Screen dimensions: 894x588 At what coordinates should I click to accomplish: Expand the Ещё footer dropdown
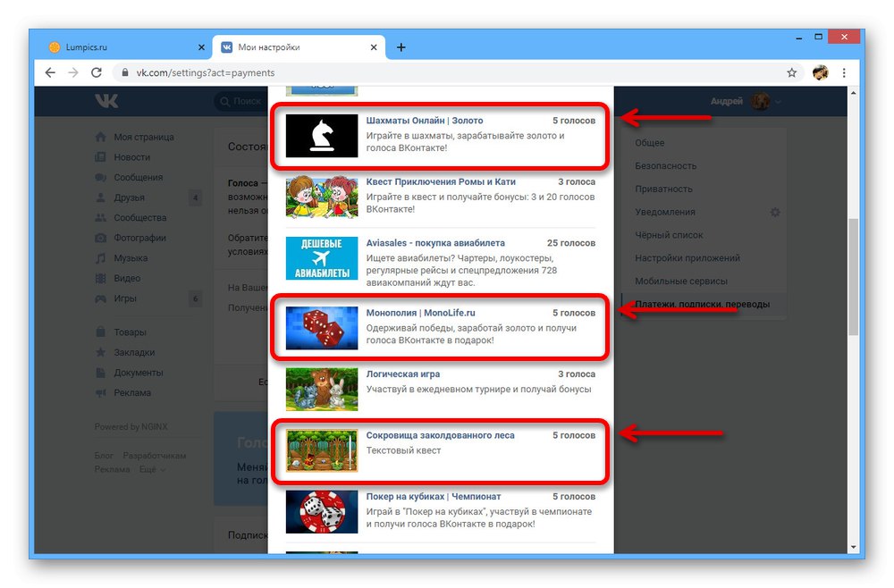152,469
